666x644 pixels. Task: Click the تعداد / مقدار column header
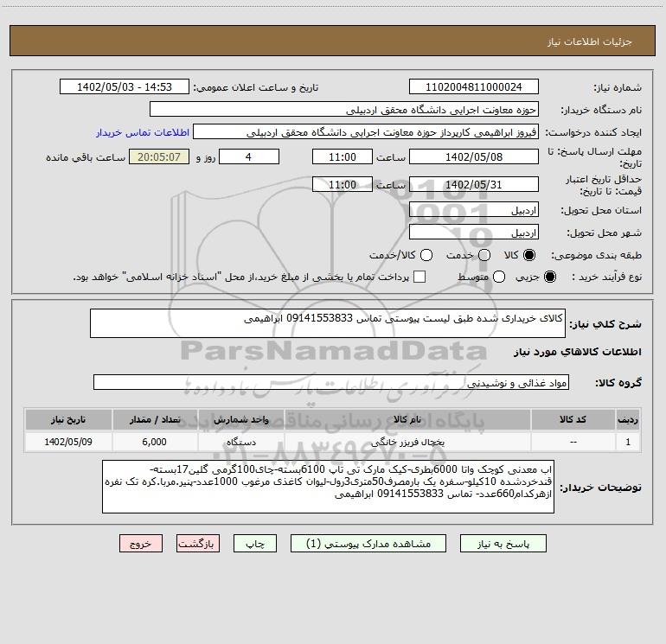[155, 419]
